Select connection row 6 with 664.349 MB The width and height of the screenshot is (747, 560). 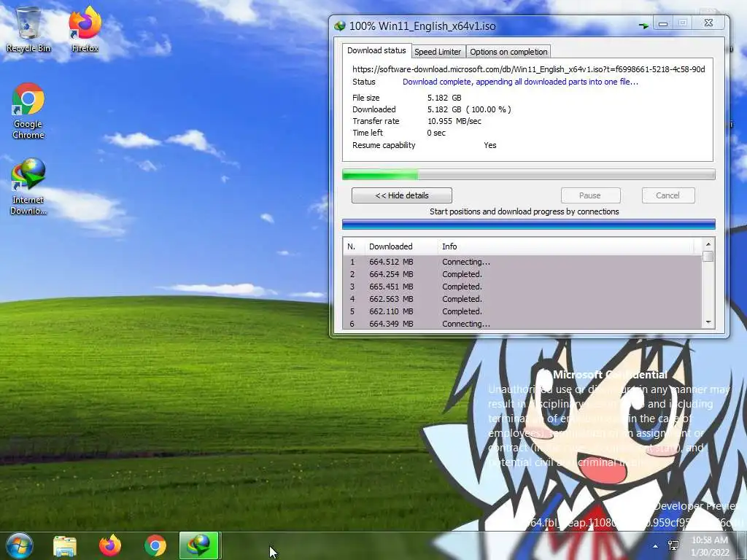click(522, 323)
